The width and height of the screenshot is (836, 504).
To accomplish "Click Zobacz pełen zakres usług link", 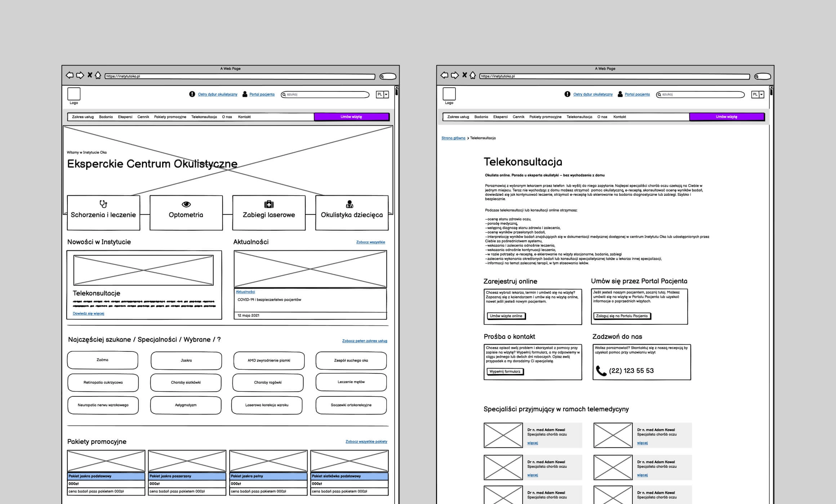I will tap(364, 341).
